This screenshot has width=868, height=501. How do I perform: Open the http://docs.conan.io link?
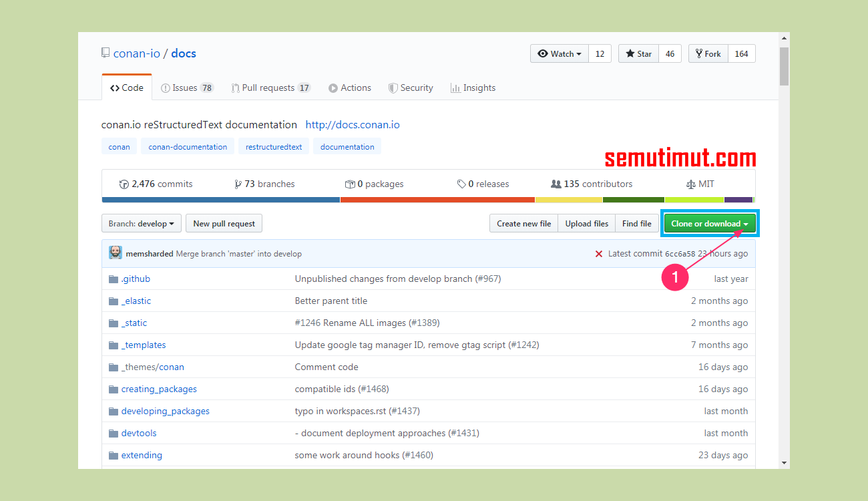tap(353, 124)
